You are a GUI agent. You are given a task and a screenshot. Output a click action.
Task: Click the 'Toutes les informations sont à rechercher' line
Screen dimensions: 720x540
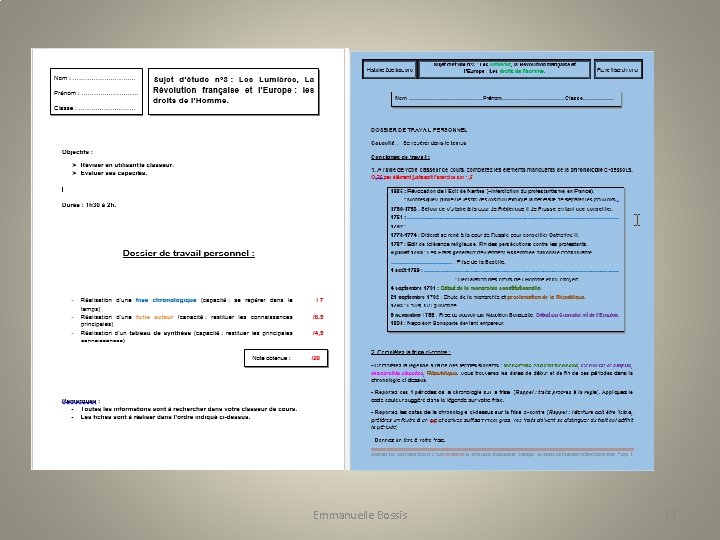click(x=189, y=409)
